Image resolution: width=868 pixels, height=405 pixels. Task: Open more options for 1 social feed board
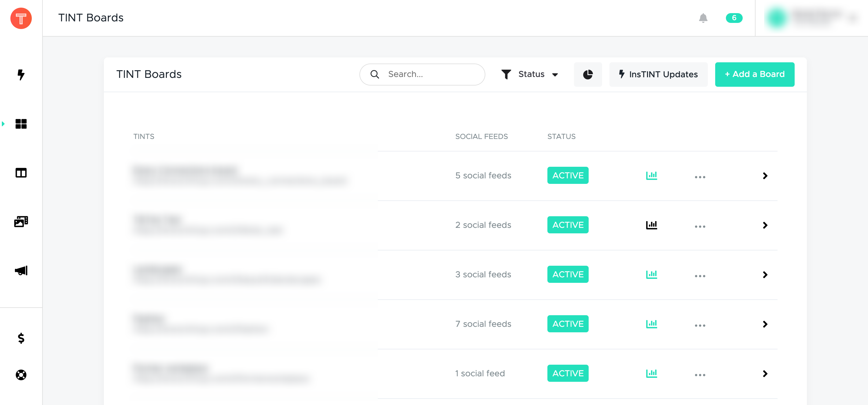700,375
